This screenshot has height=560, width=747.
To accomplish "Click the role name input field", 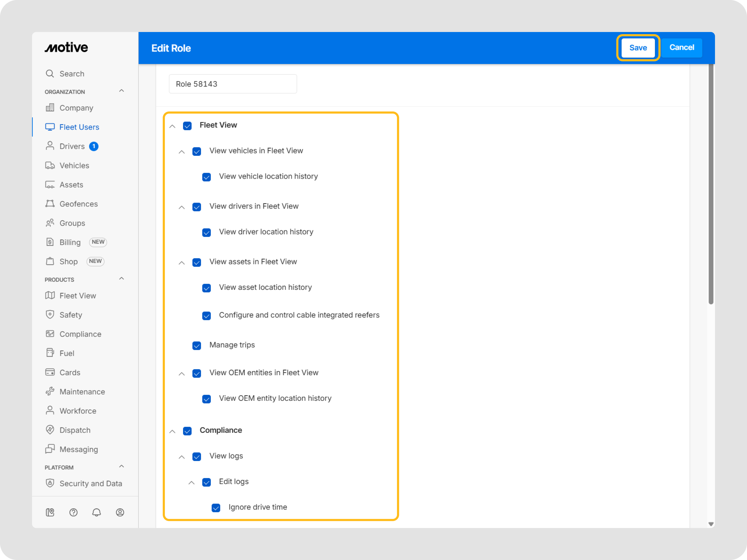I will click(x=233, y=84).
